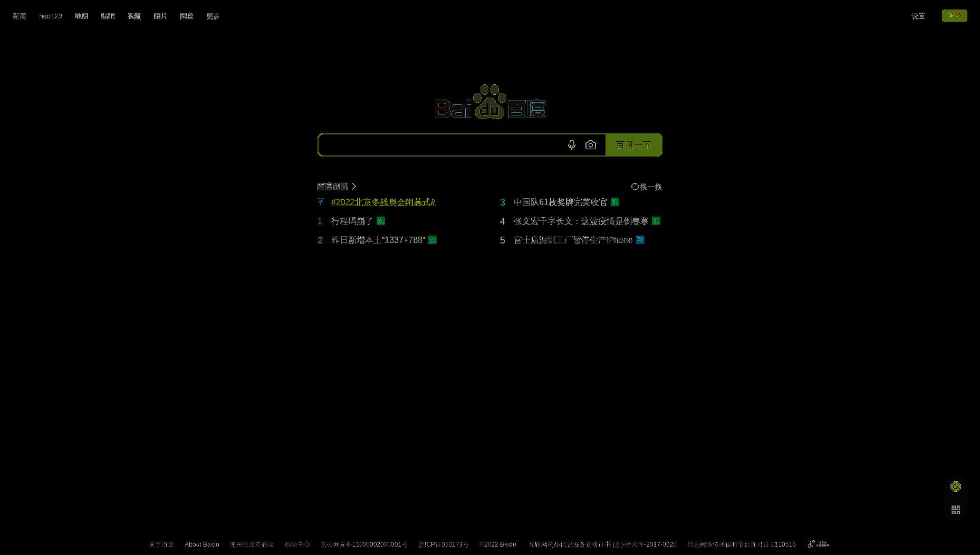Click the 百度一下 search button

(634, 145)
